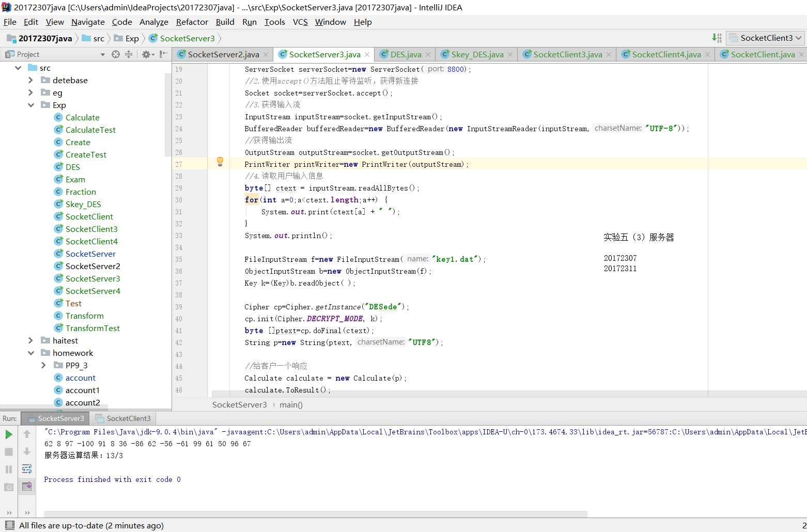The height and width of the screenshot is (532, 807).
Task: Open the Navigate menu
Action: click(88, 22)
